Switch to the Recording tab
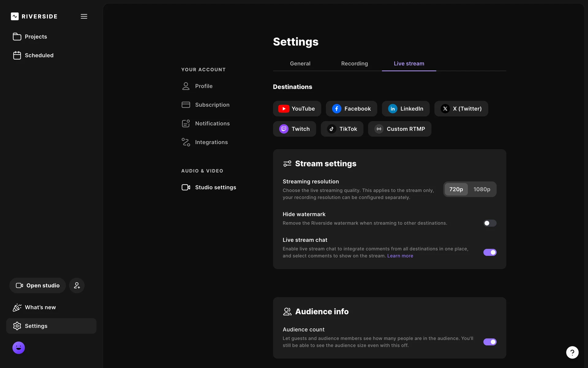588x368 pixels. coord(354,63)
